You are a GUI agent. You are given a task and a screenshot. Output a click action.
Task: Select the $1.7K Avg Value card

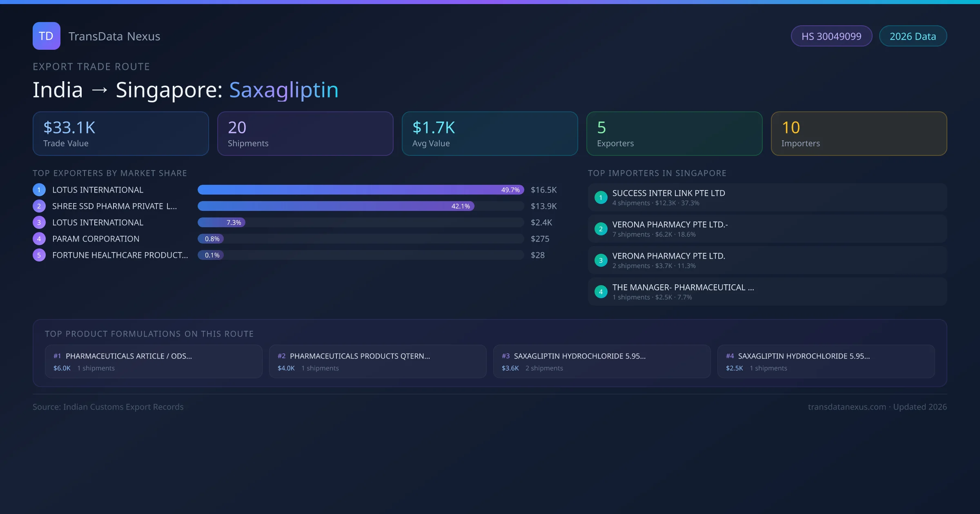490,133
